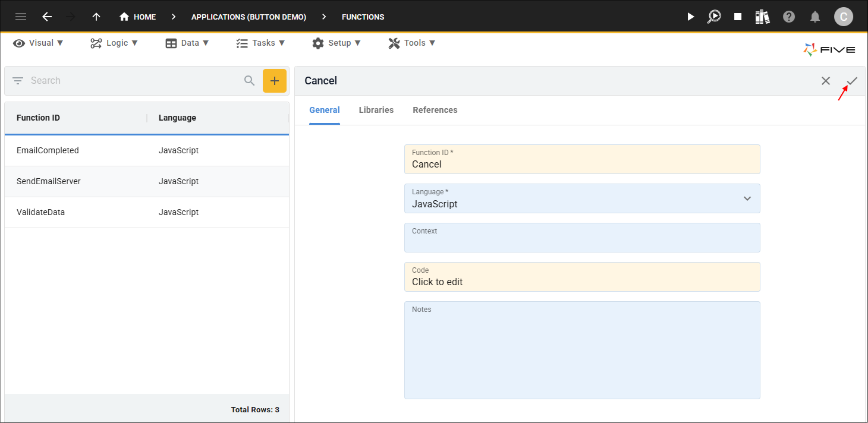Open the notifications bell icon
Screen dimensions: 868x423
tap(815, 17)
